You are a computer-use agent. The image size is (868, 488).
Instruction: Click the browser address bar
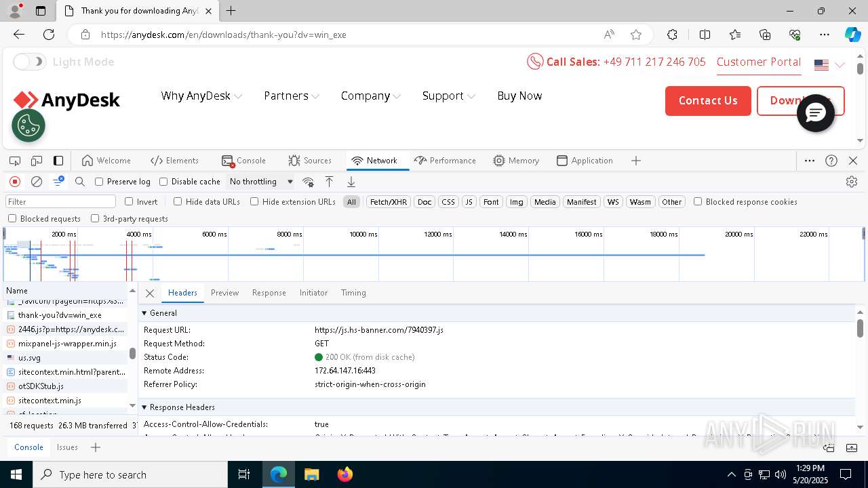click(x=346, y=35)
